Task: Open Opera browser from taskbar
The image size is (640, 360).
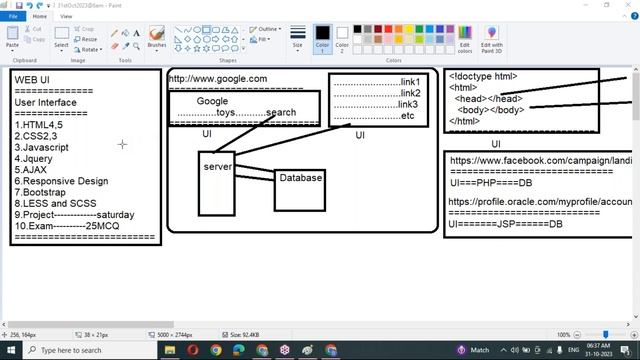Action: [x=193, y=350]
